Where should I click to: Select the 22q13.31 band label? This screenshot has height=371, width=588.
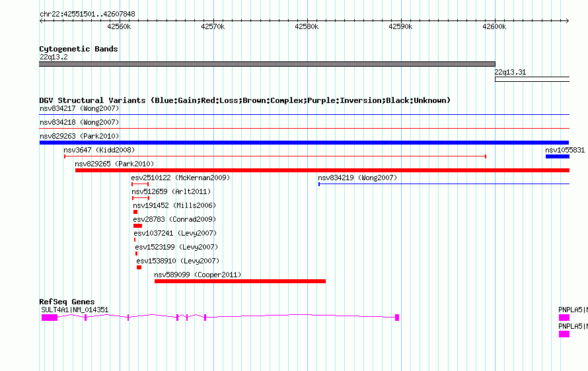(x=510, y=73)
